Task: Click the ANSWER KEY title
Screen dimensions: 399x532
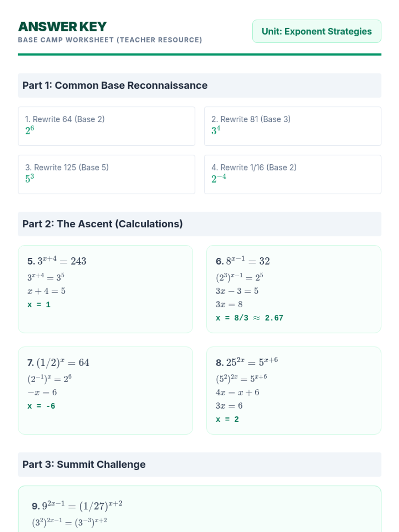Action: [x=63, y=27]
